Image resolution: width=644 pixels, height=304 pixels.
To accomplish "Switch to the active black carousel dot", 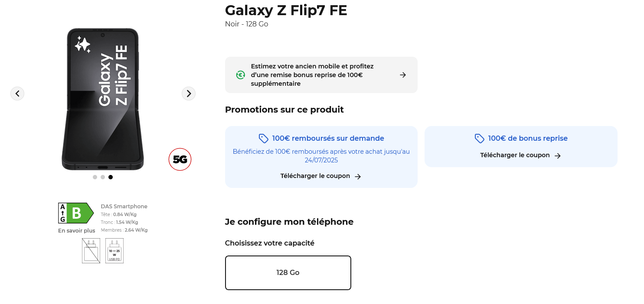I will (x=110, y=177).
